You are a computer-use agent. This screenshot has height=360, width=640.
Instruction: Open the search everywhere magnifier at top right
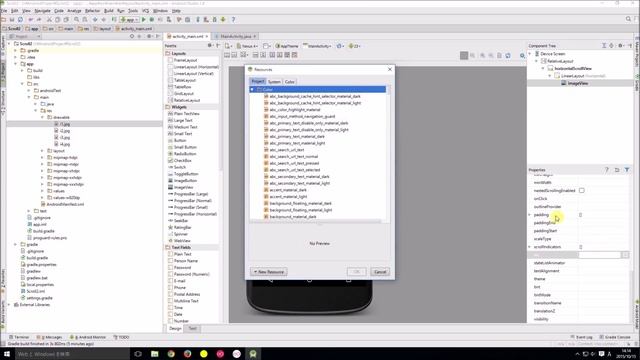(629, 19)
